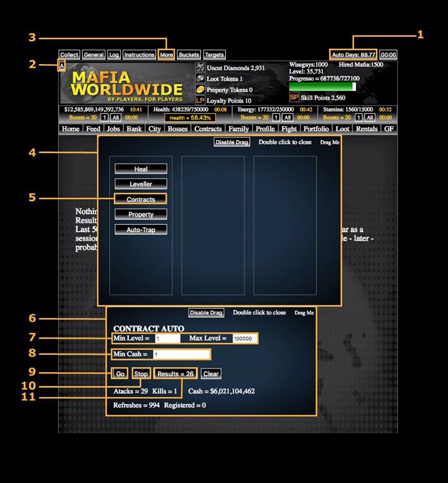Click the Refreshes = 994 text
The width and height of the screenshot is (448, 483).
tap(136, 405)
